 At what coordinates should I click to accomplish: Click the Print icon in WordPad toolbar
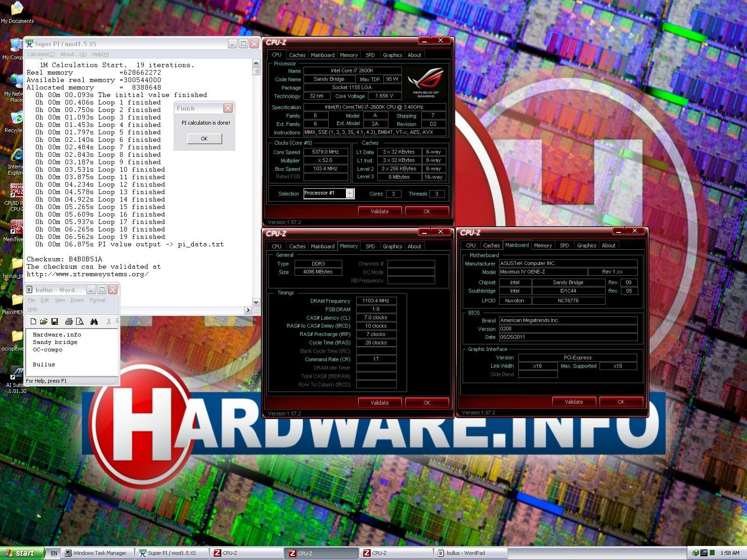tap(69, 322)
